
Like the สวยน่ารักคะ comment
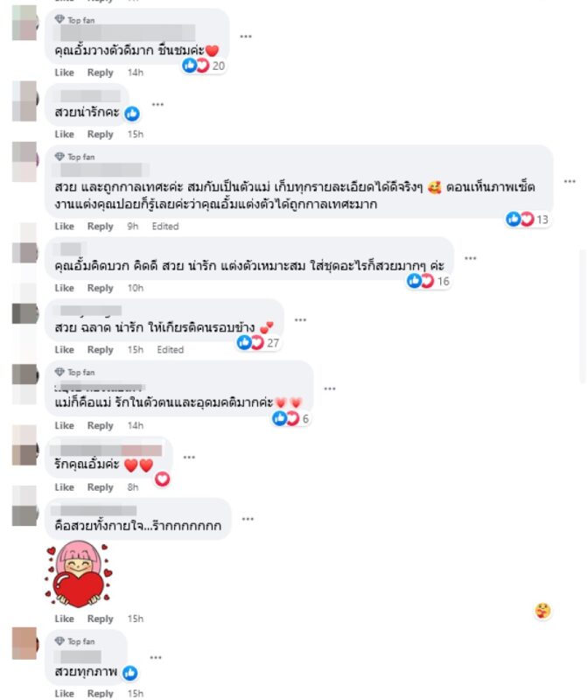[64, 134]
